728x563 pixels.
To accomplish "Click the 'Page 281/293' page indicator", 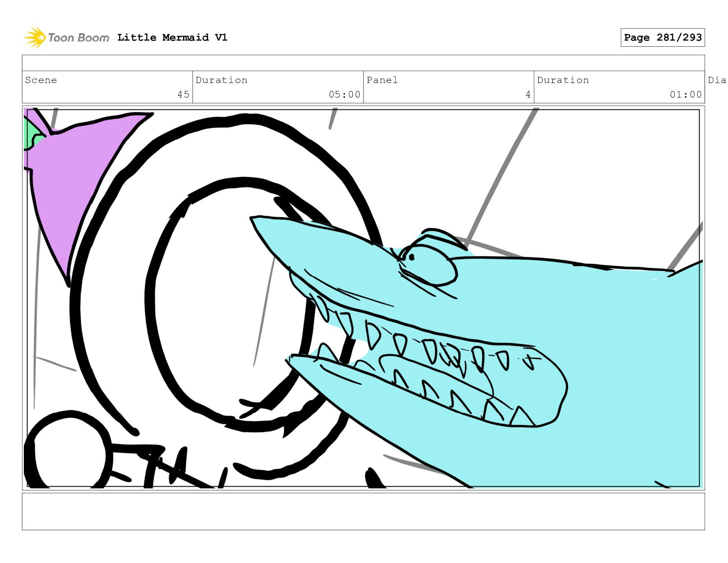I will (x=663, y=38).
